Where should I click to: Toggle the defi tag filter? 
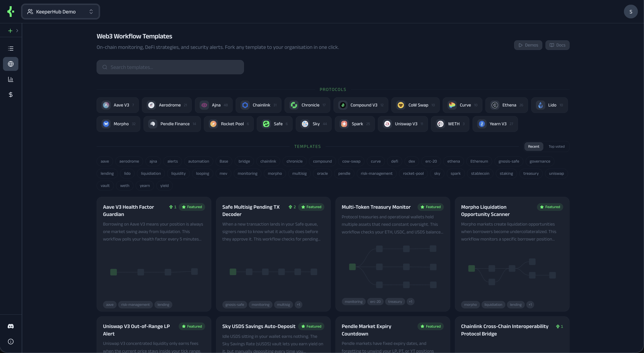[395, 161]
